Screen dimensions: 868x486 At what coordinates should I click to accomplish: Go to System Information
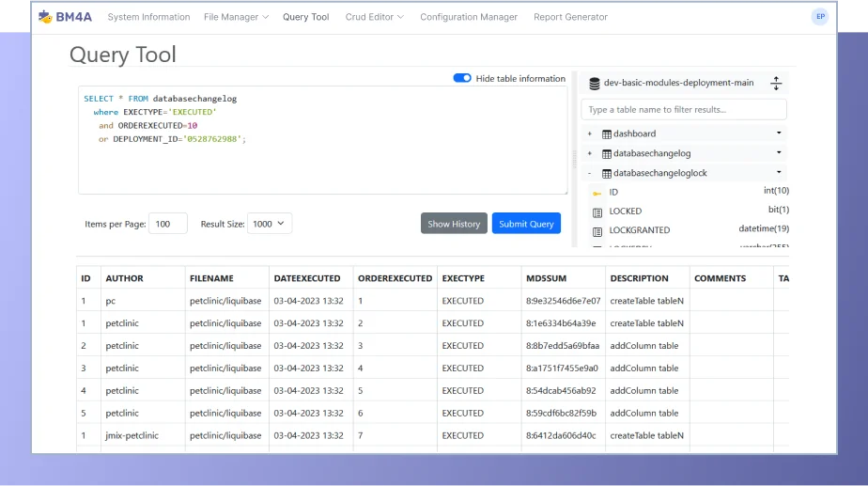click(149, 17)
